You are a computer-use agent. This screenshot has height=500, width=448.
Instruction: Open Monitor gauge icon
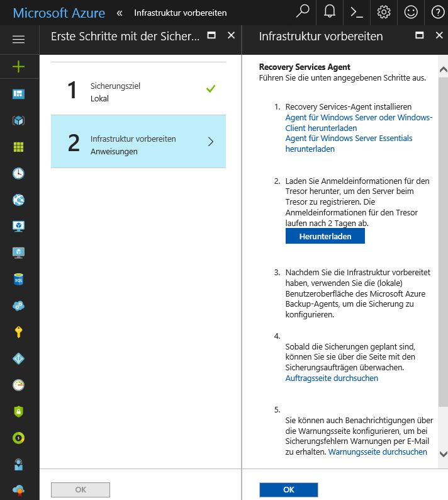(x=18, y=385)
